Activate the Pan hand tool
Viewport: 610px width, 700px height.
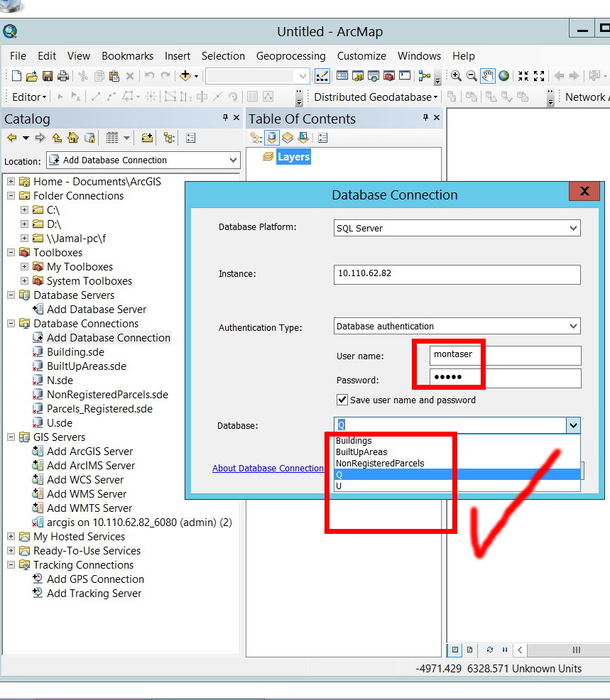(x=488, y=76)
